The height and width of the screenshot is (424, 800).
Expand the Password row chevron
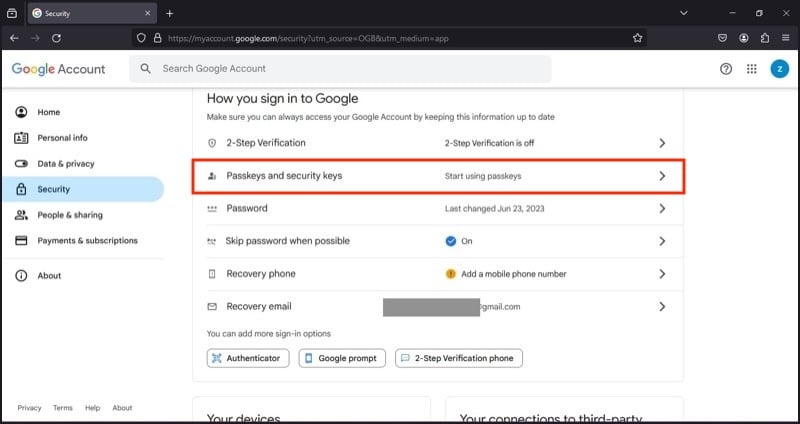tap(662, 208)
